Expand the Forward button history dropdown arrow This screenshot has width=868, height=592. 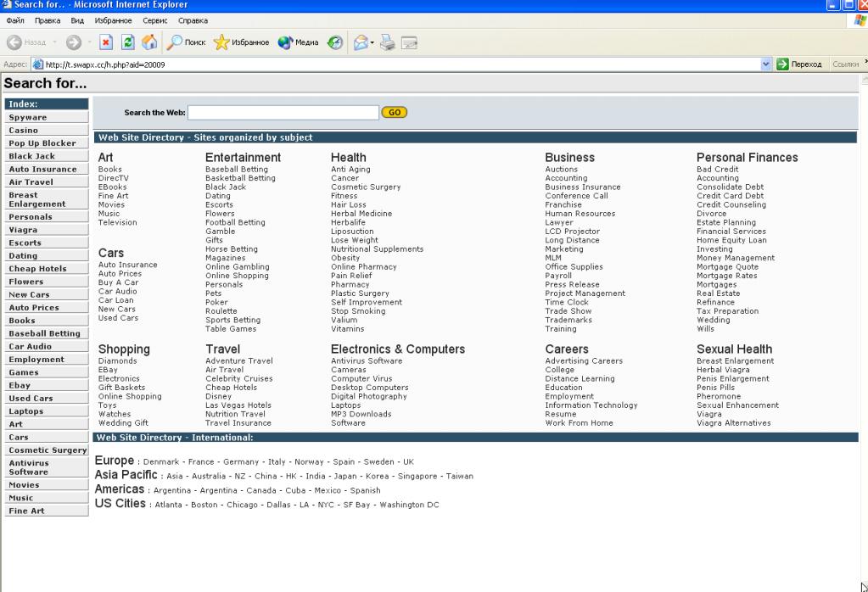point(89,42)
